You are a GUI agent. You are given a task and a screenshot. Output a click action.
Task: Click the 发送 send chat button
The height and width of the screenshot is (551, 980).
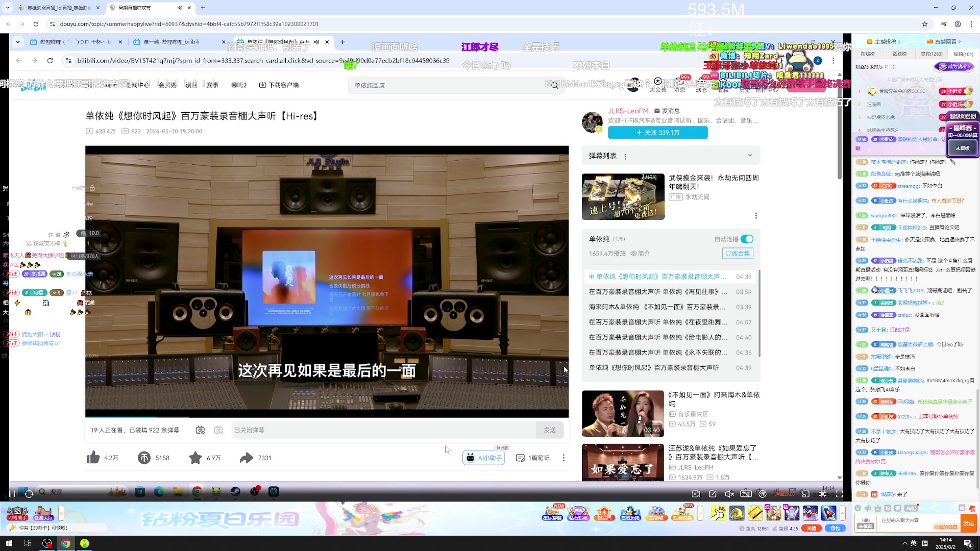point(968,523)
